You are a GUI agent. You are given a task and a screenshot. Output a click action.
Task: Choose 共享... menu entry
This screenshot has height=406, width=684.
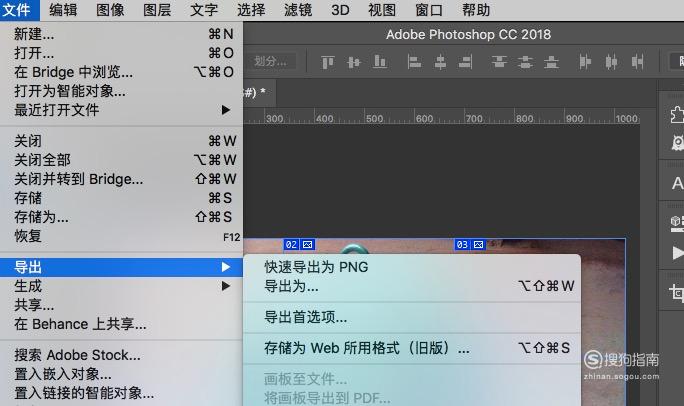[121, 305]
